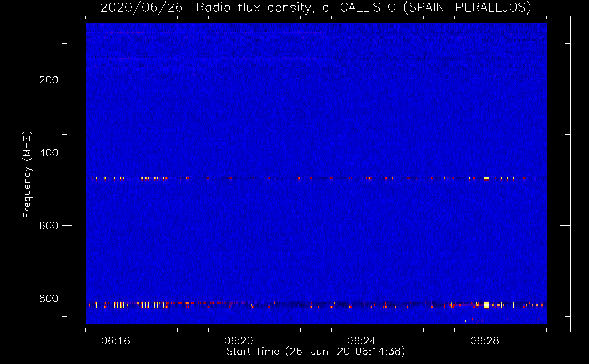Screen dimensions: 589x364
Task: Click the 800 frequency tick label
Action: 49,298
